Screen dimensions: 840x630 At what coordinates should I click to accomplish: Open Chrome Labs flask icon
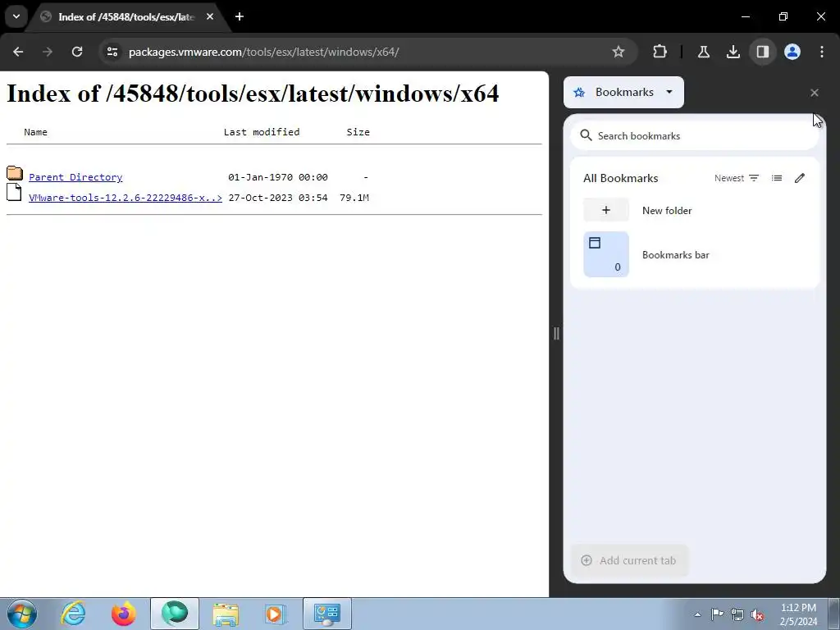[703, 52]
